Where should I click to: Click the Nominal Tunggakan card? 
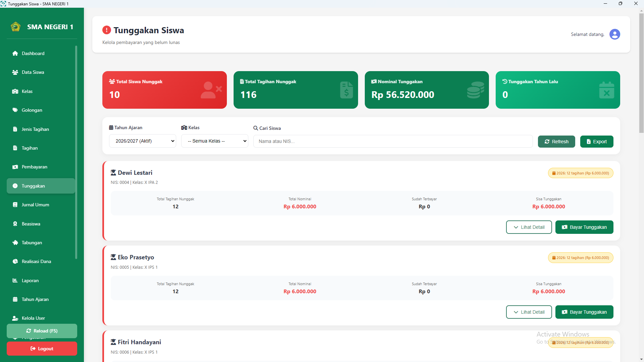427,90
